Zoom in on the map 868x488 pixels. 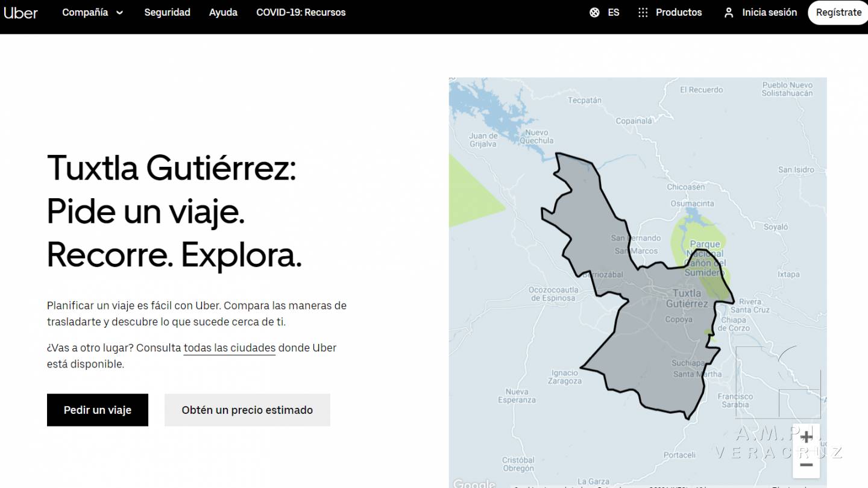click(x=806, y=437)
